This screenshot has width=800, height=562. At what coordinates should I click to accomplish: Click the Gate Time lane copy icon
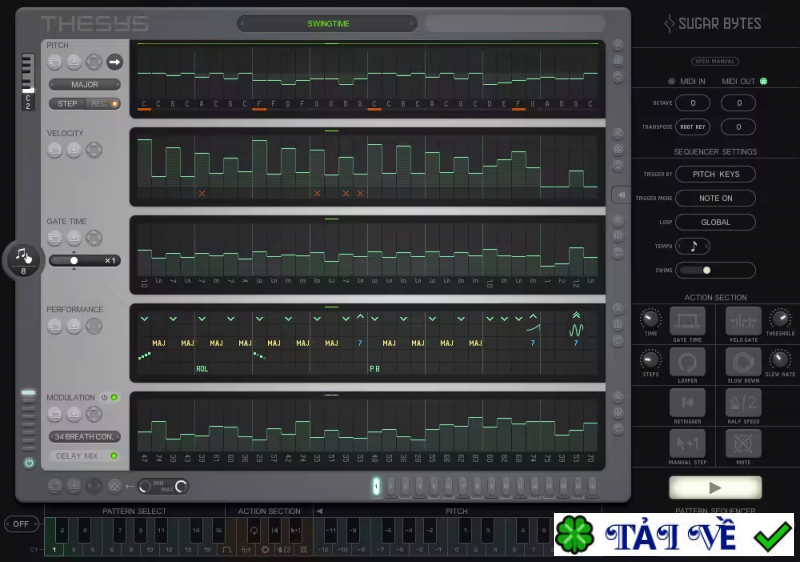click(55, 238)
